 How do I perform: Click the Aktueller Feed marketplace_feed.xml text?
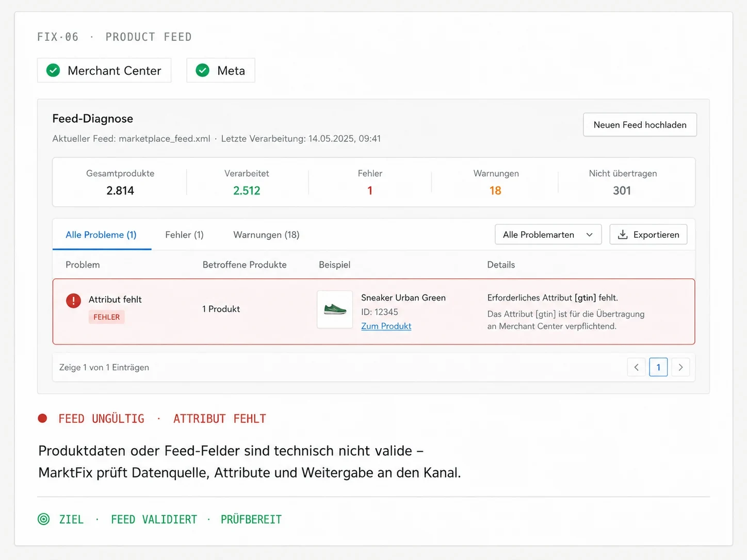coord(131,139)
